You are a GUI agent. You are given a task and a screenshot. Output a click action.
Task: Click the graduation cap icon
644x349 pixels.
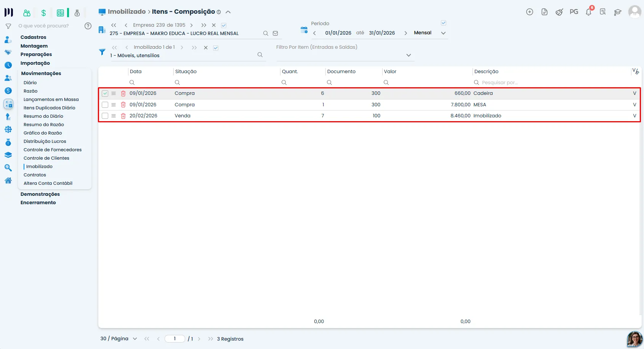point(618,12)
